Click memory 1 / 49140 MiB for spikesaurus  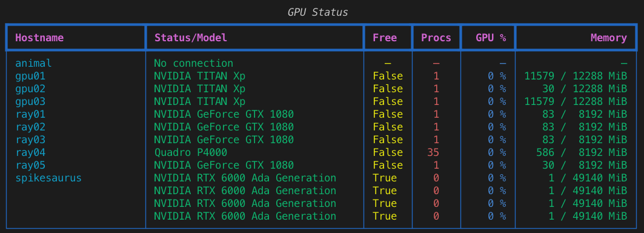(588, 178)
